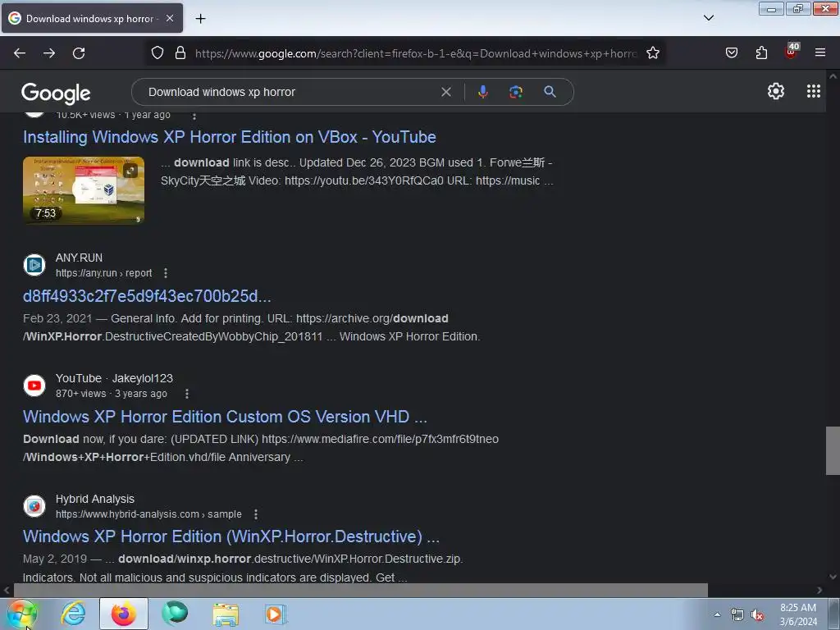Open the uBlock extension with badge 40
The width and height of the screenshot is (840, 630).
792,52
